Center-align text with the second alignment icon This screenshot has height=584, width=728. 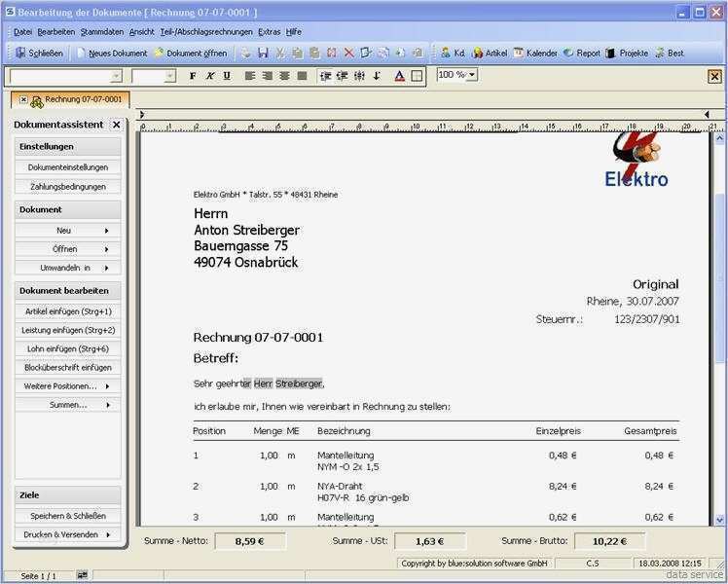point(267,76)
